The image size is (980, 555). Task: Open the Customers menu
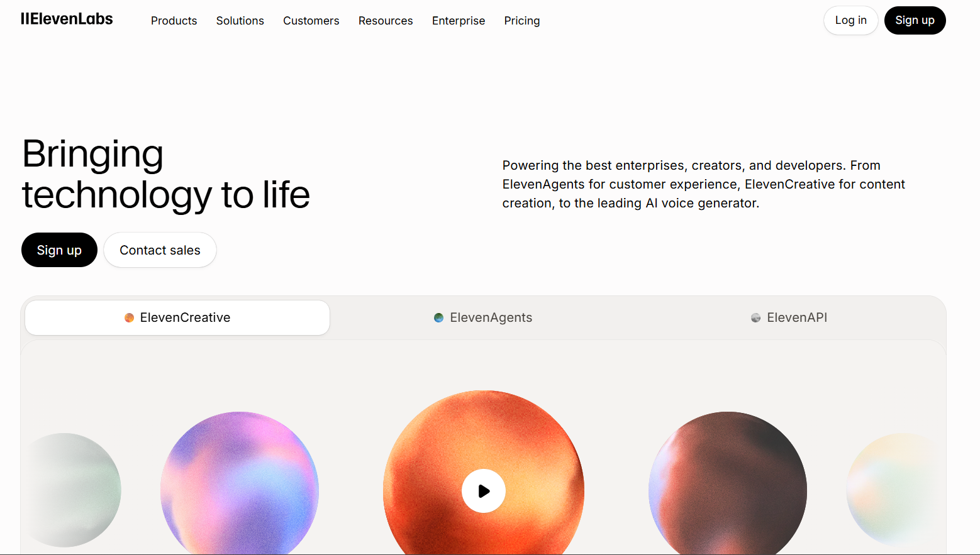(x=311, y=21)
